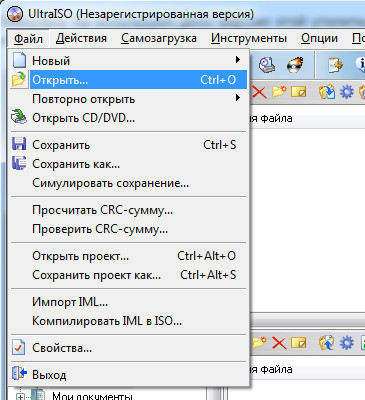The height and width of the screenshot is (400, 365).
Task: Open the Самозагрузка menu
Action: tap(159, 38)
